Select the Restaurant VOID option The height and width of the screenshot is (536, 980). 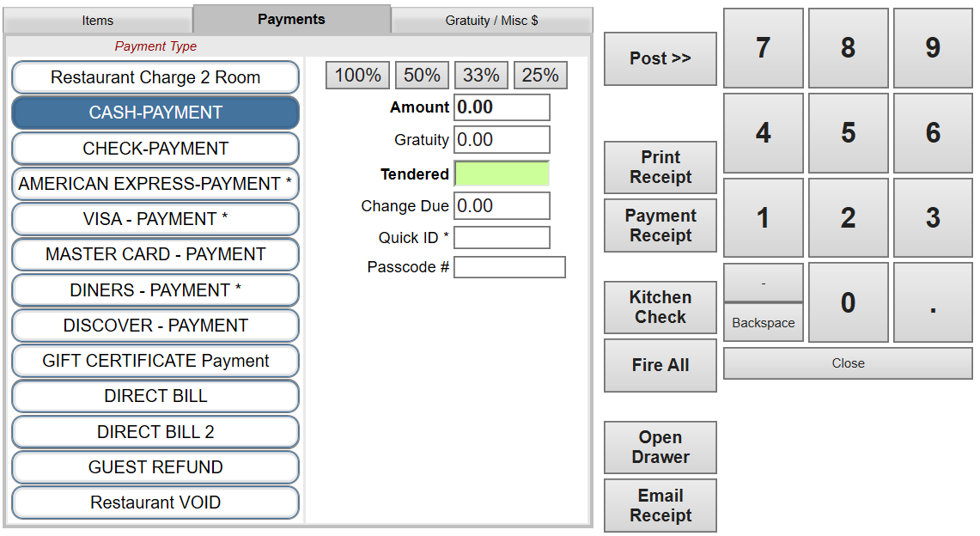click(155, 502)
